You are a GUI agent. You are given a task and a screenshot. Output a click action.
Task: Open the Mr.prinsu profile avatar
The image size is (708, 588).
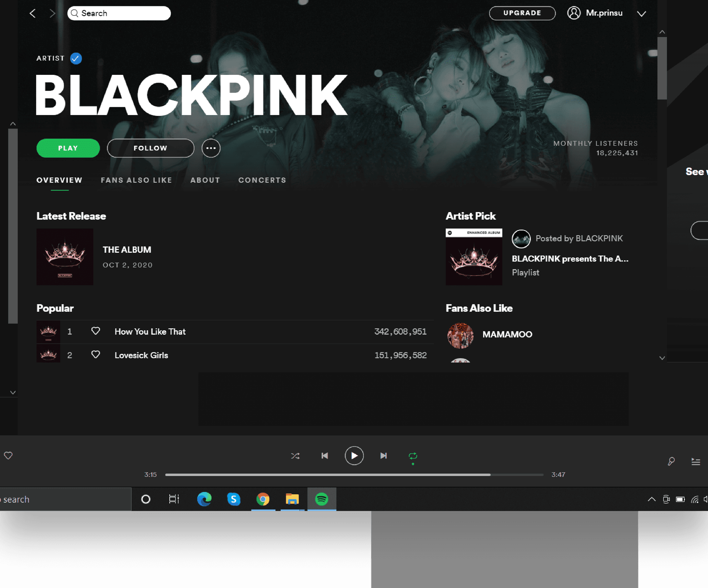click(x=574, y=13)
